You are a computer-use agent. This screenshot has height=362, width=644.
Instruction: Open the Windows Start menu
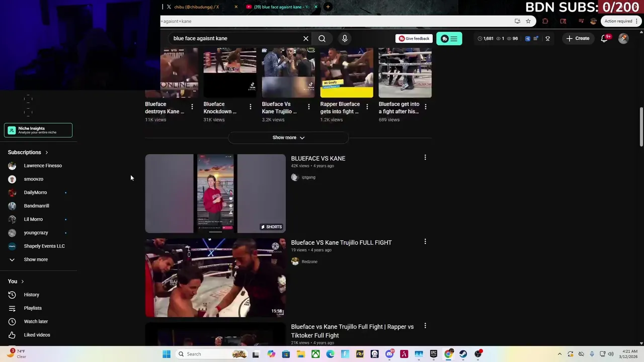click(167, 354)
